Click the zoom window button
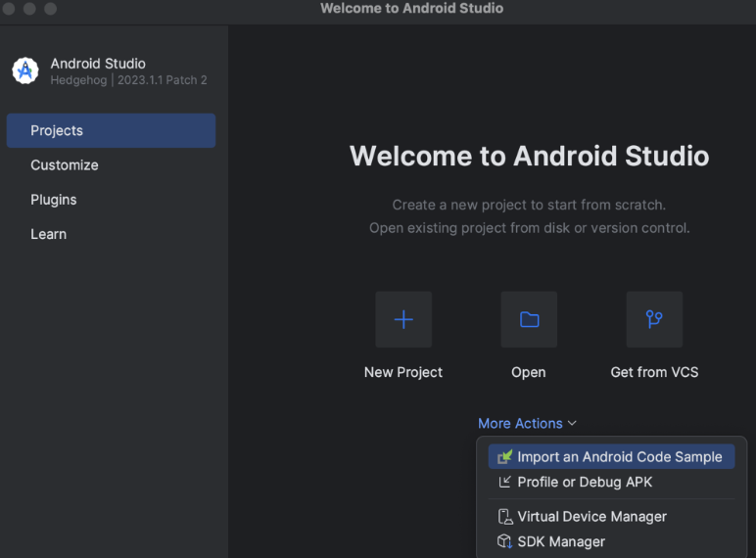 [51, 8]
